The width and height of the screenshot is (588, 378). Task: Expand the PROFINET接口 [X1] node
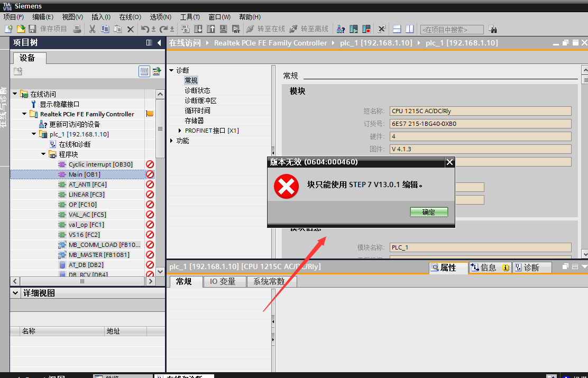coord(180,131)
